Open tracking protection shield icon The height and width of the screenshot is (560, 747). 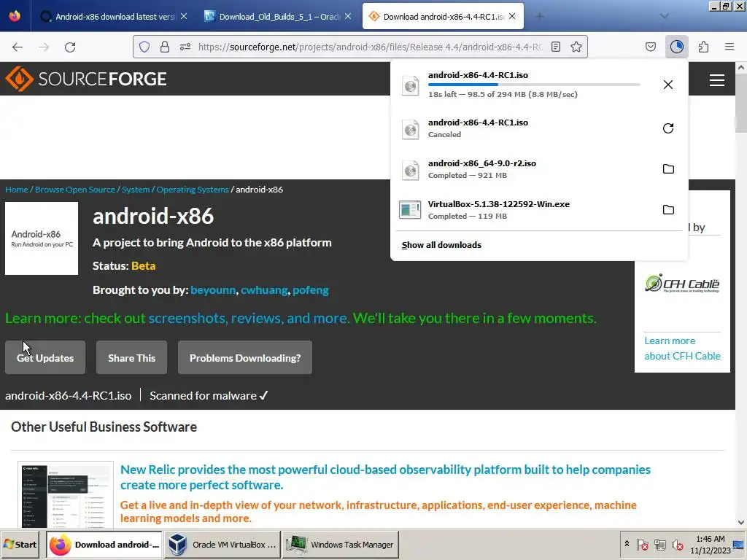pyautogui.click(x=144, y=47)
